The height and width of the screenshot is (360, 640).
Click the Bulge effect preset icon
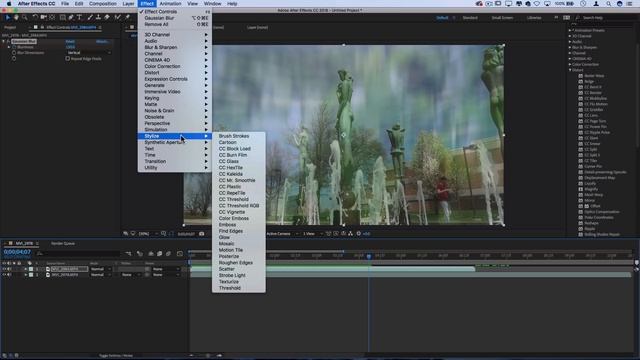pos(581,82)
